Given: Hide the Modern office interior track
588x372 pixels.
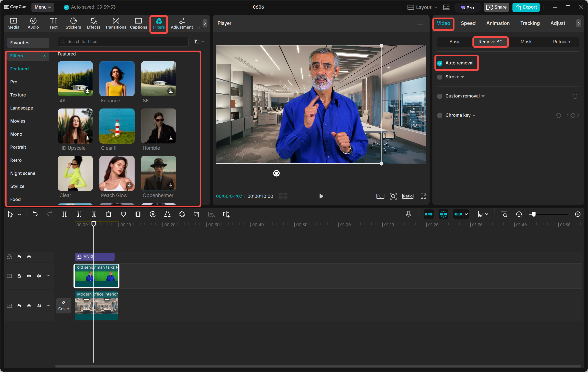Looking at the screenshot, I should 29,305.
